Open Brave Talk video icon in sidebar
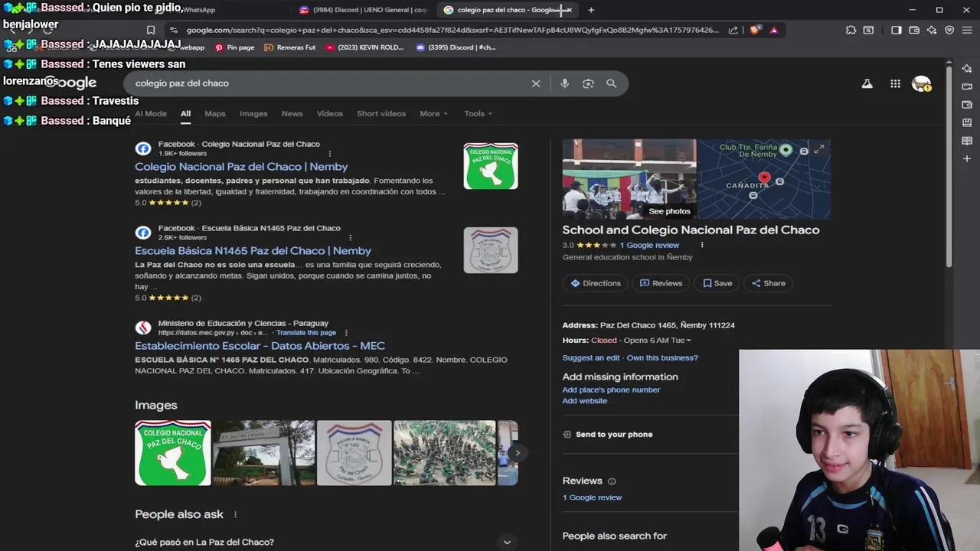Viewport: 980px width, 551px height. (x=967, y=86)
